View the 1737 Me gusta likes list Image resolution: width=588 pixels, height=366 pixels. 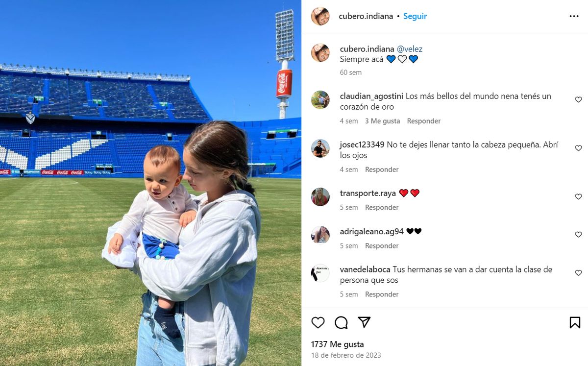point(338,344)
